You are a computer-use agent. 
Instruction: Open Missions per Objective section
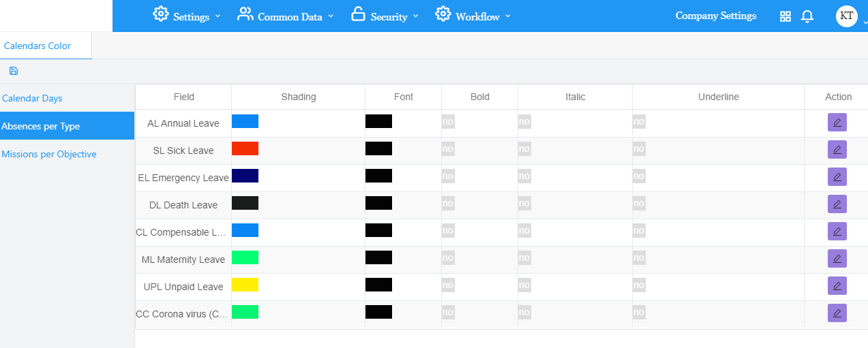[49, 155]
